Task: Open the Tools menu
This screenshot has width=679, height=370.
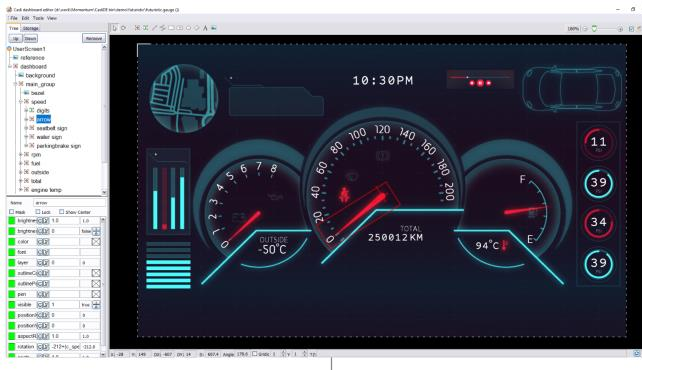Action: (38, 18)
